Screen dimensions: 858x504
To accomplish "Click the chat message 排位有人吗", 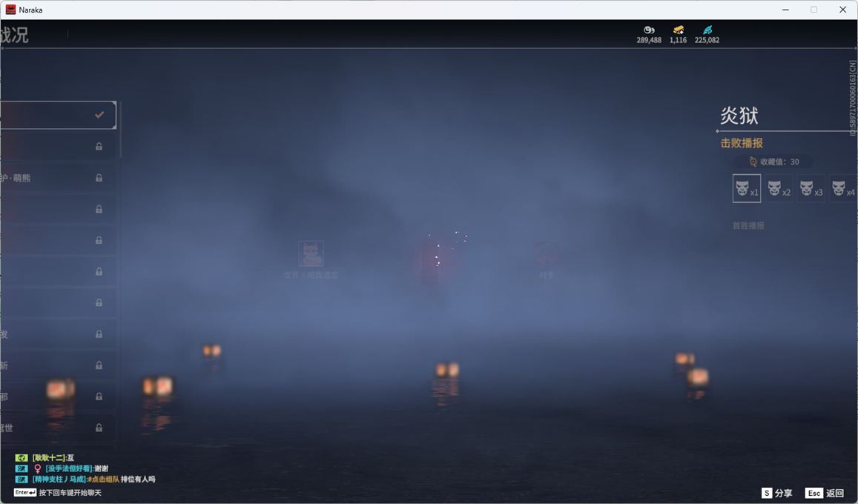I will [138, 480].
